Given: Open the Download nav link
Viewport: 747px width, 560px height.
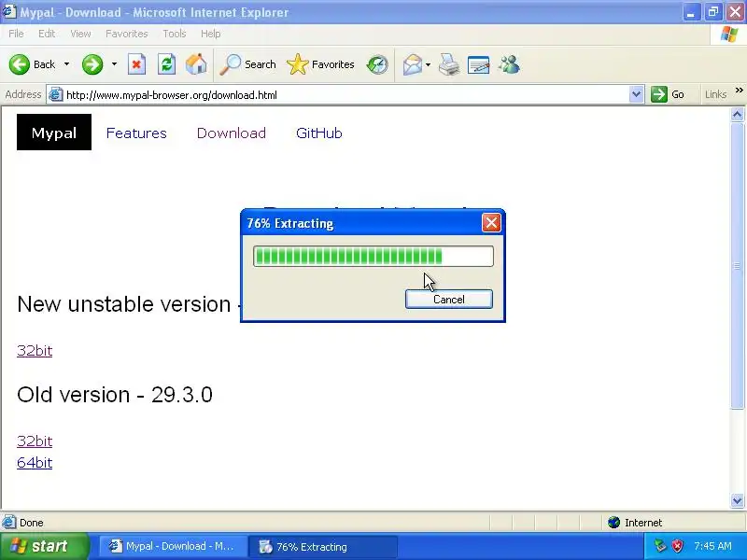Looking at the screenshot, I should (x=231, y=133).
